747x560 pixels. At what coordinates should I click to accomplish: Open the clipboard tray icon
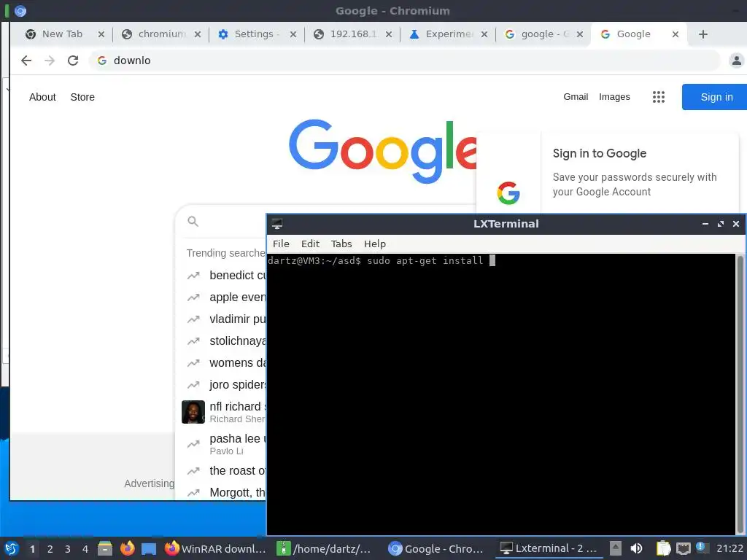click(663, 548)
